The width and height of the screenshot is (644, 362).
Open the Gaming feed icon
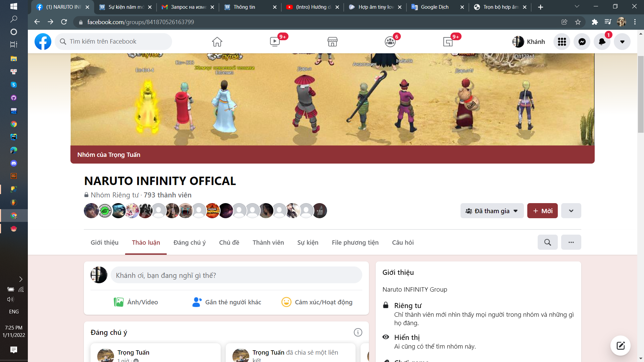pyautogui.click(x=448, y=42)
